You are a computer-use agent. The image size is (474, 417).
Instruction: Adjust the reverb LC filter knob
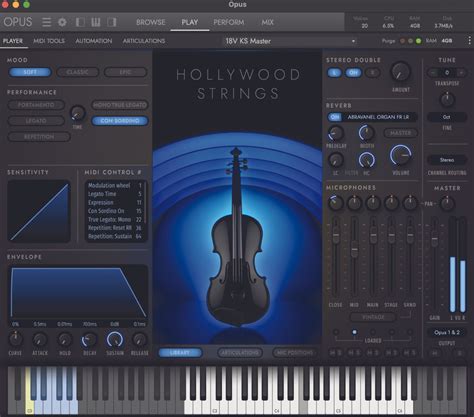[336, 160]
